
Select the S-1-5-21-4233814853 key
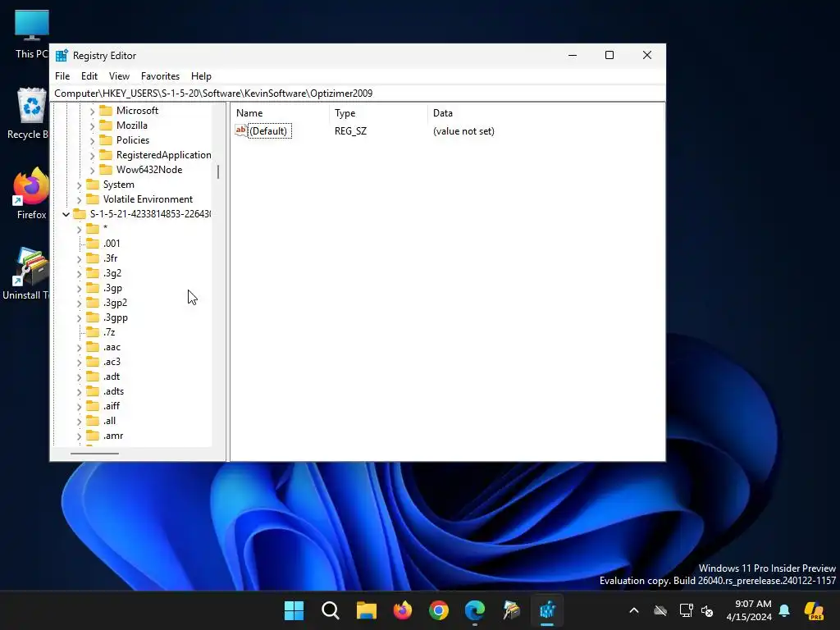[150, 214]
